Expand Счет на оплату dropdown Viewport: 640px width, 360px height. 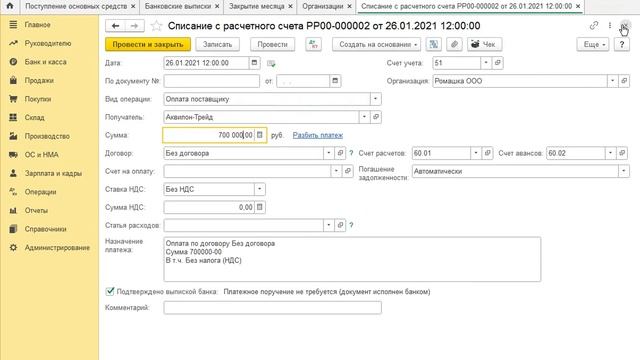click(x=336, y=171)
